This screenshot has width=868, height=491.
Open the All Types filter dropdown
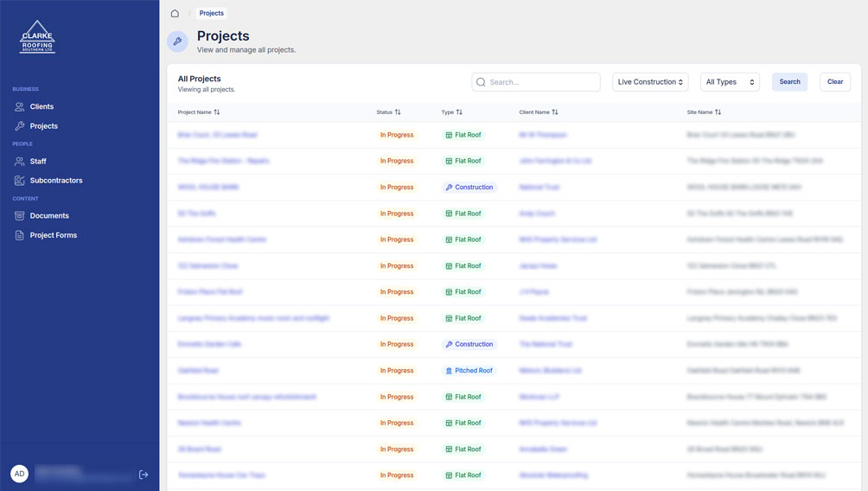[730, 82]
